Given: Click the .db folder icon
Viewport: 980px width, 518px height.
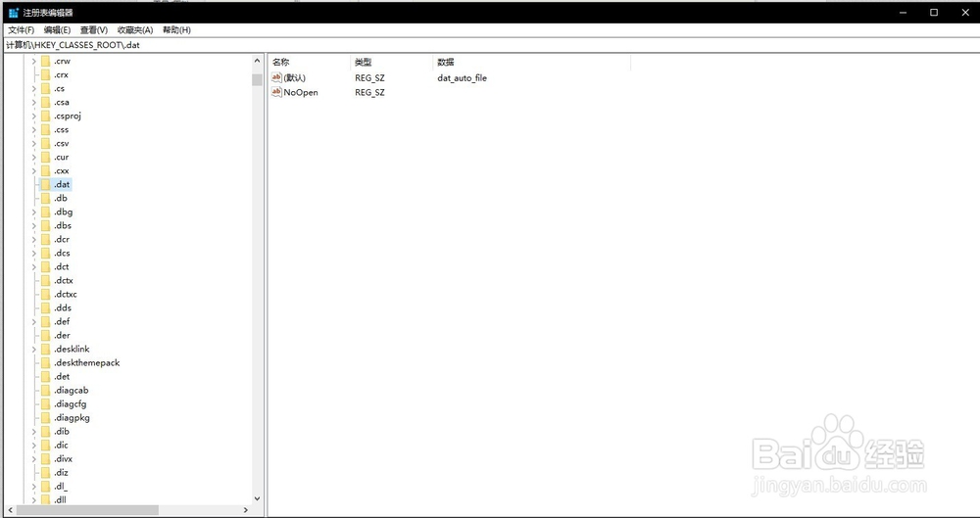Looking at the screenshot, I should pyautogui.click(x=45, y=199).
